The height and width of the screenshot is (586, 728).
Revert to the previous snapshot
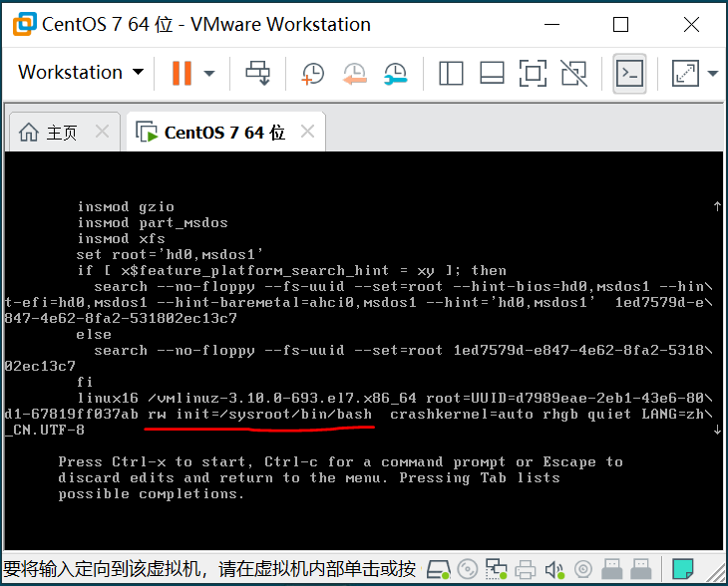coord(354,74)
